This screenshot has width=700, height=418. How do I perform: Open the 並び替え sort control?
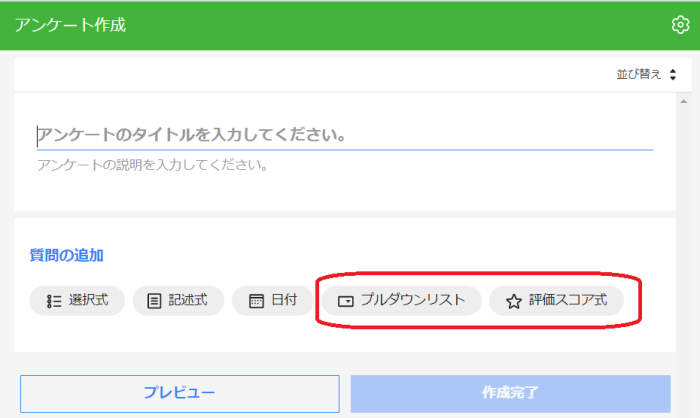(646, 74)
